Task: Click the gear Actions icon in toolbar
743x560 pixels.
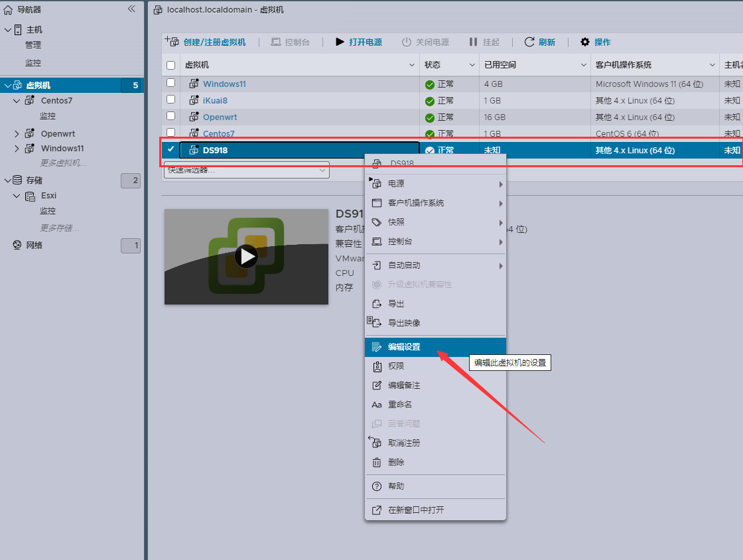Action: point(585,42)
